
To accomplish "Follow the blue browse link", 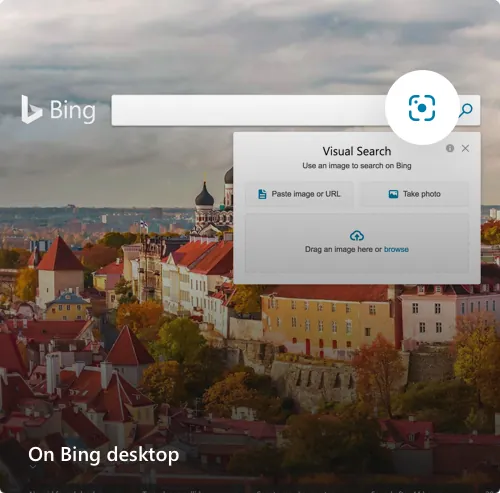I will (396, 249).
